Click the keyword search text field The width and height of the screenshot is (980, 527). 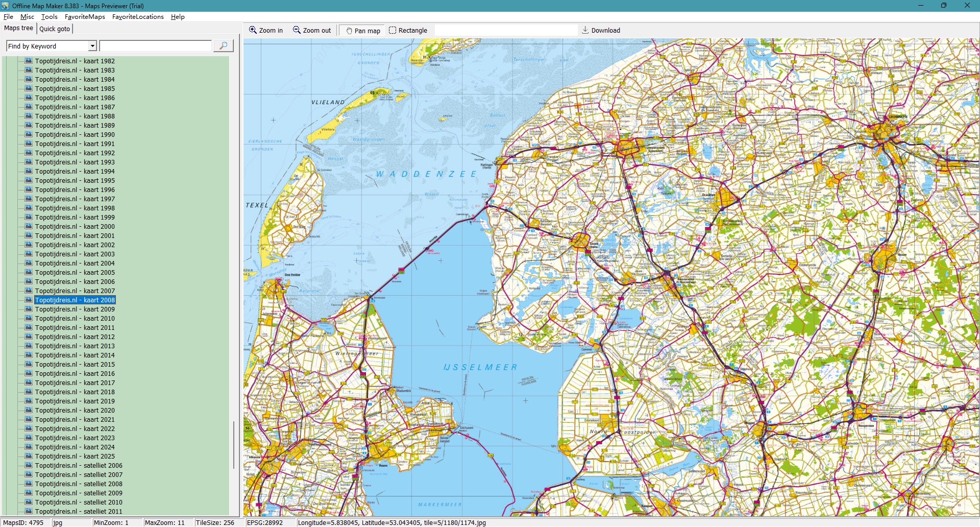click(x=156, y=46)
